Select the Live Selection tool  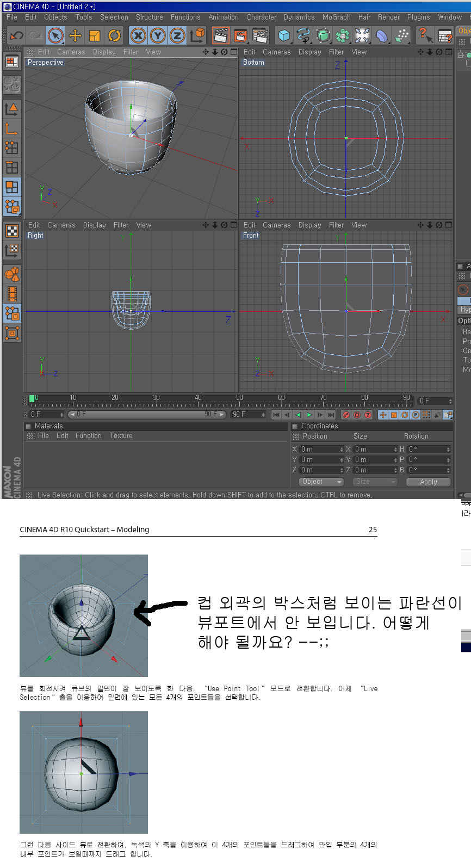point(55,35)
